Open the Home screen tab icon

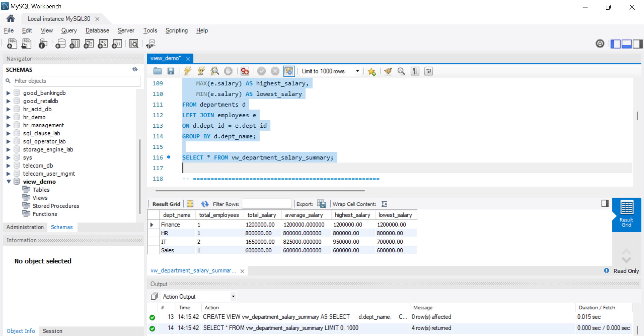[10, 18]
